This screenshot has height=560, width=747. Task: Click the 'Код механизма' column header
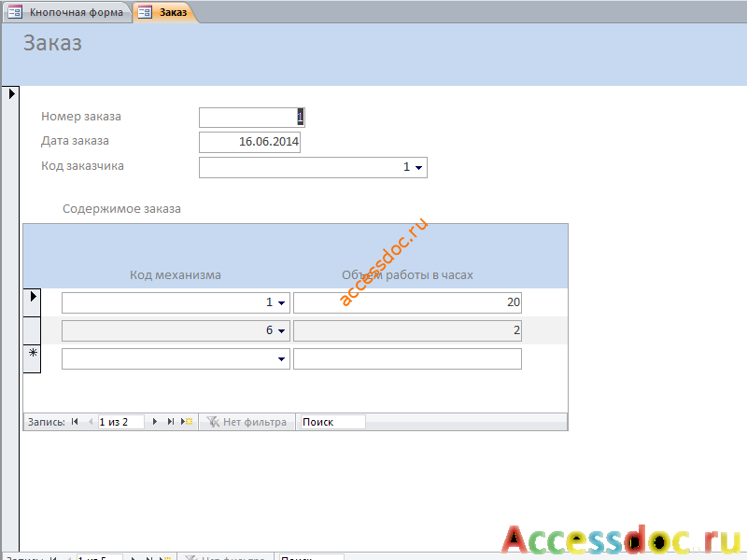(176, 275)
